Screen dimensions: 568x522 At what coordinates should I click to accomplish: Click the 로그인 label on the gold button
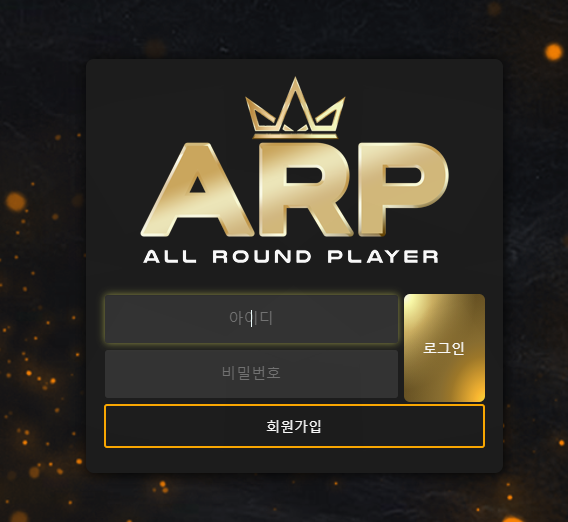click(444, 348)
